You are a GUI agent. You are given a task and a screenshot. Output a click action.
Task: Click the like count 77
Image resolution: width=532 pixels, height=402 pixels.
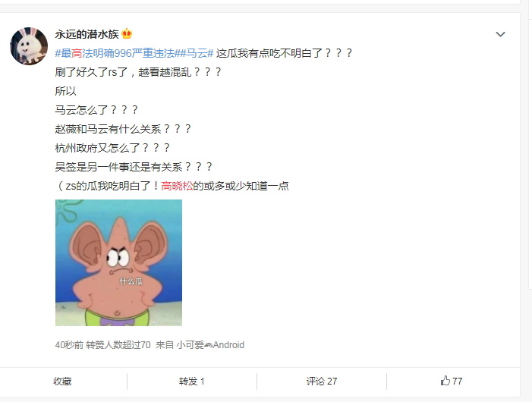pos(458,382)
